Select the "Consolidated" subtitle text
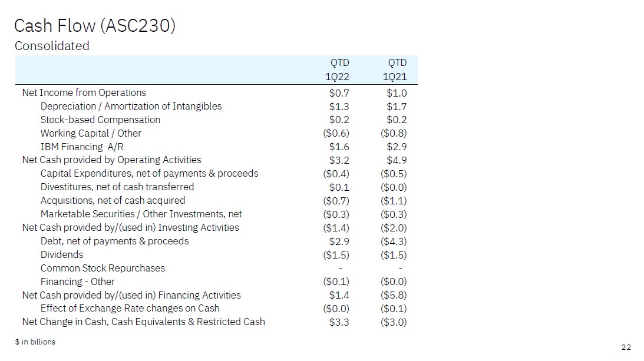 52,46
